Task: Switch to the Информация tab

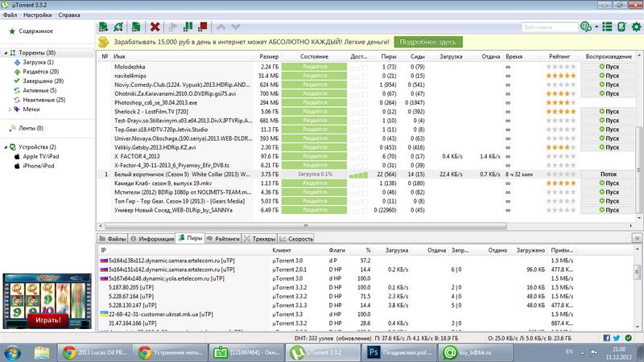Action: pos(151,238)
